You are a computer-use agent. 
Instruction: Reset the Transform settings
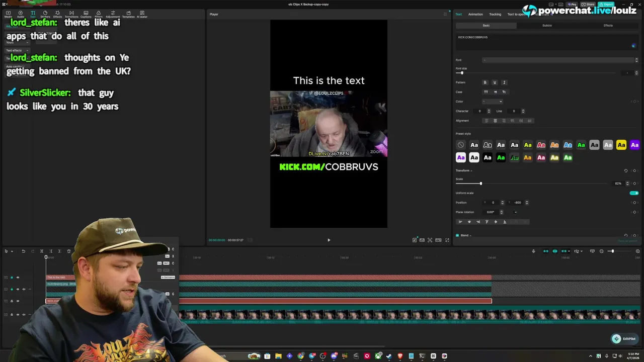click(x=626, y=171)
